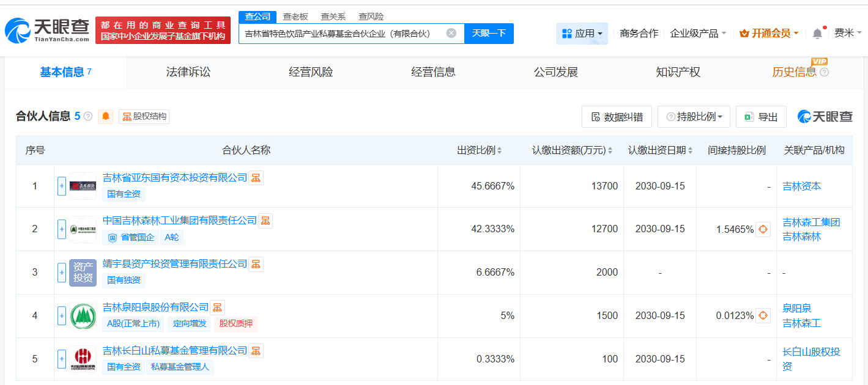Expand row 1 with the plus toggle
868x385 pixels.
62,186
